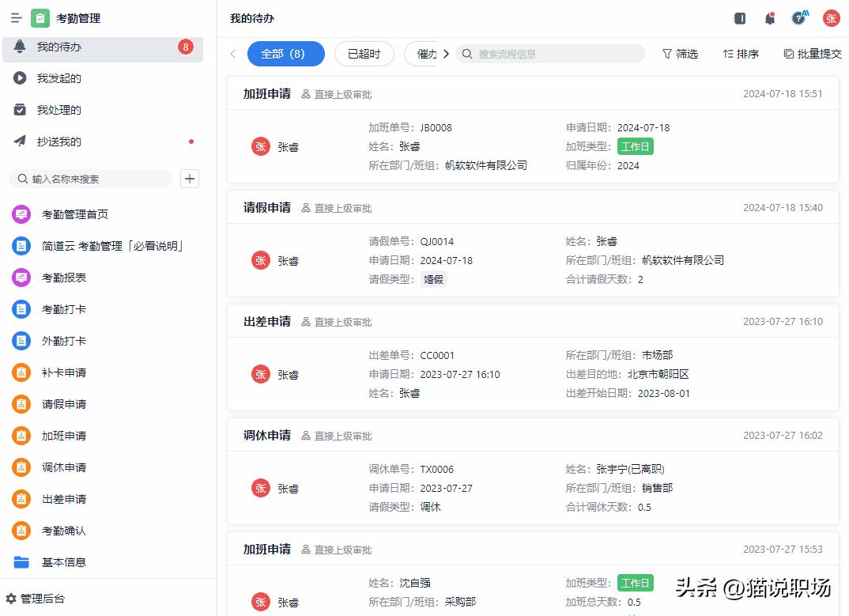849x616 pixels.
Task: Click timestamp 2023-07-27 16:10
Action: click(783, 321)
